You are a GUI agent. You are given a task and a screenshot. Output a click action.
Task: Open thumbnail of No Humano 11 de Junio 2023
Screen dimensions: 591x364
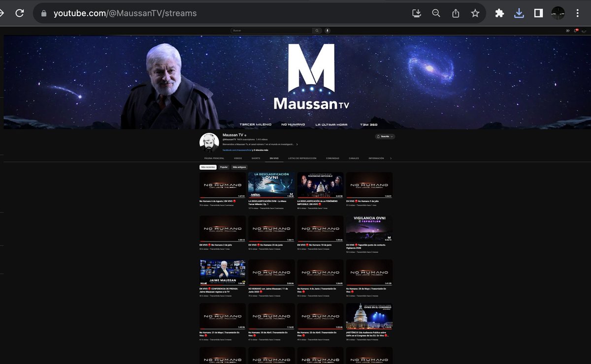coord(271,273)
